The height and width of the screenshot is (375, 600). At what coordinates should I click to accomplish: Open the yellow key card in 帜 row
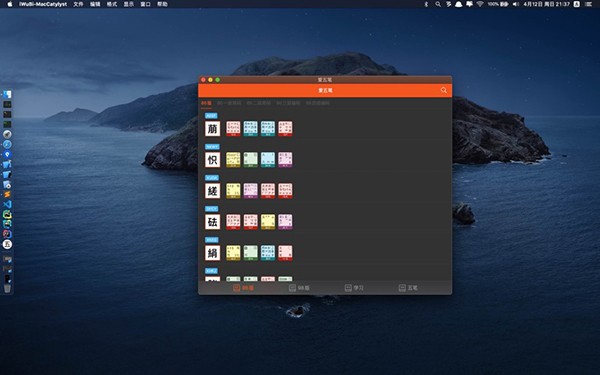click(233, 160)
